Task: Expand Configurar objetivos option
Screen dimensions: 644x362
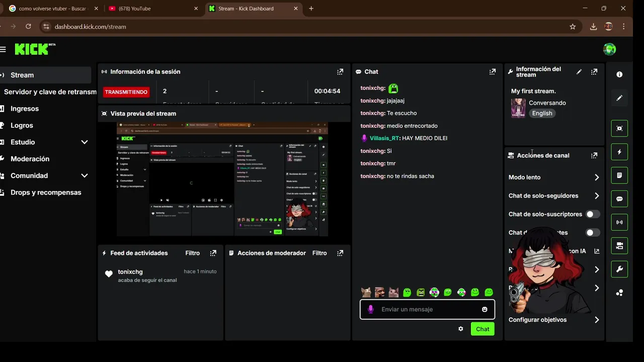Action: click(597, 320)
